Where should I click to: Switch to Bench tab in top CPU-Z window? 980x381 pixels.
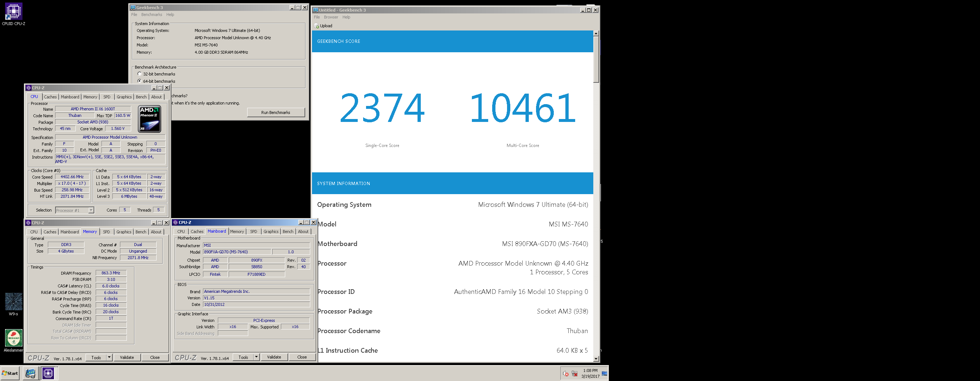[x=141, y=97]
